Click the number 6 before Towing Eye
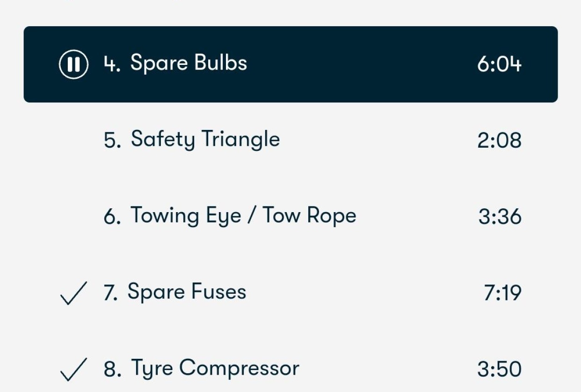Viewport: 581px width, 392px height. (x=112, y=217)
